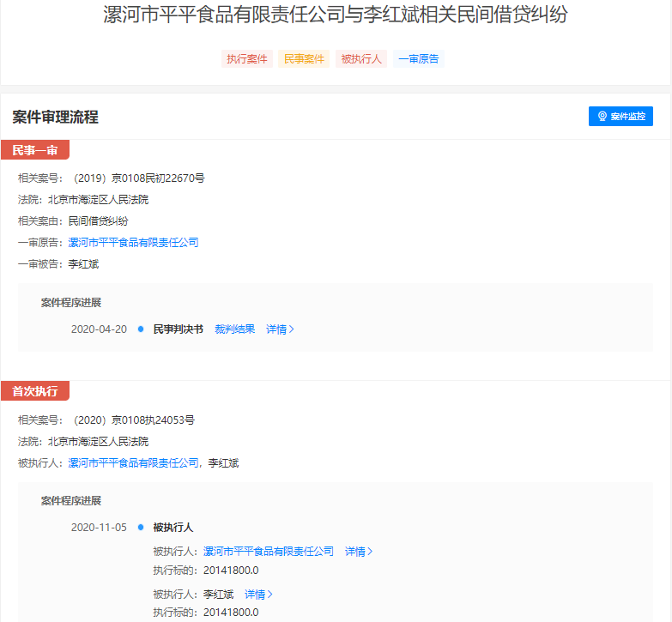
Task: Click the 首次执行 stage label
Action: coord(35,391)
